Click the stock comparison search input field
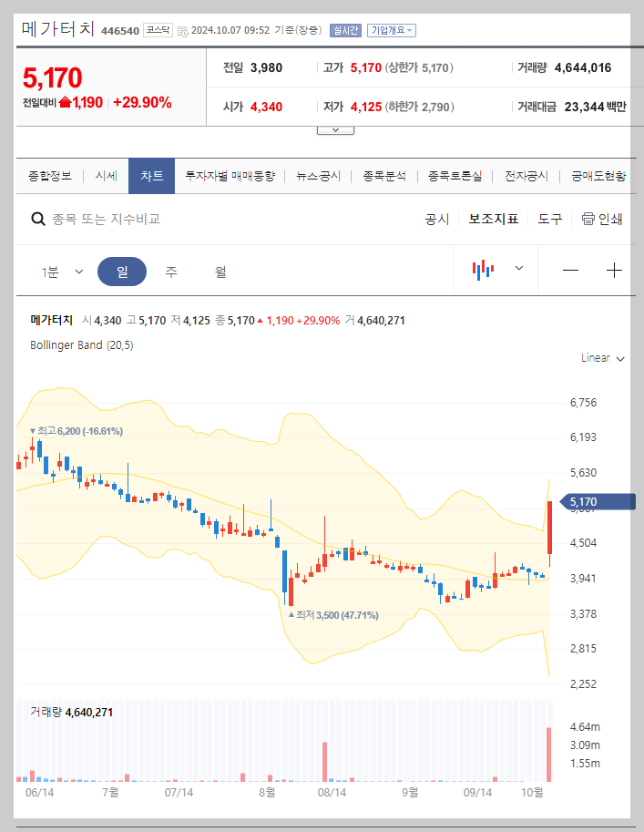 coord(137,219)
